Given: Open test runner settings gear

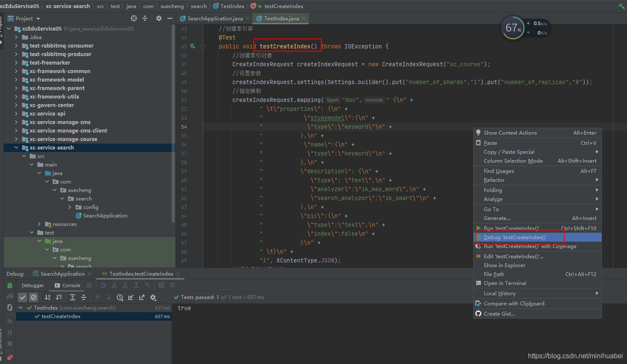Looking at the screenshot, I should [x=153, y=297].
